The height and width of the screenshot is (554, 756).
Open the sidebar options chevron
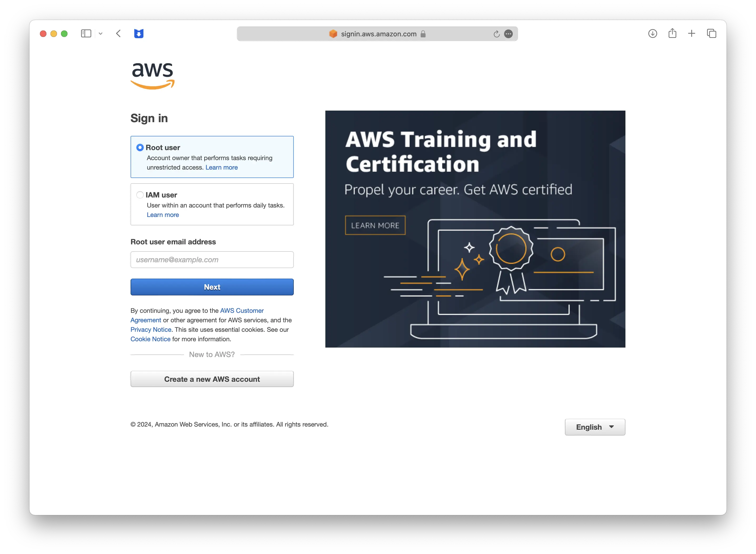click(101, 33)
